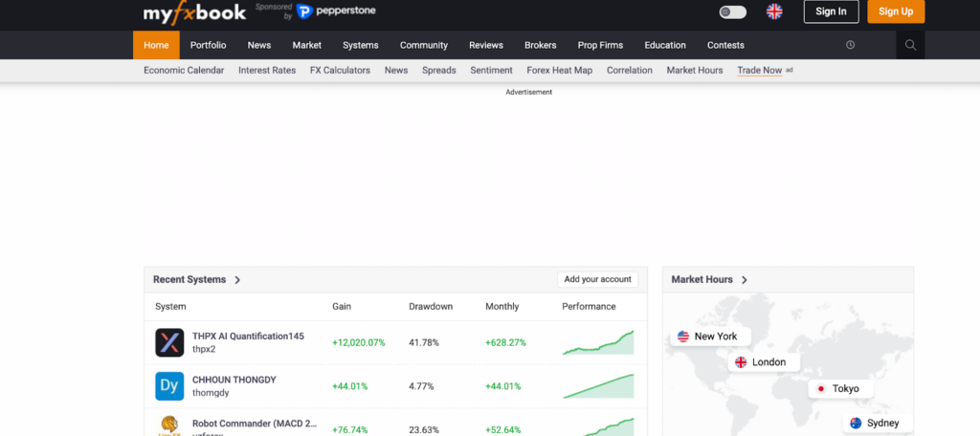The image size is (980, 436).
Task: Click Robot Commander lion avatar
Action: (169, 425)
